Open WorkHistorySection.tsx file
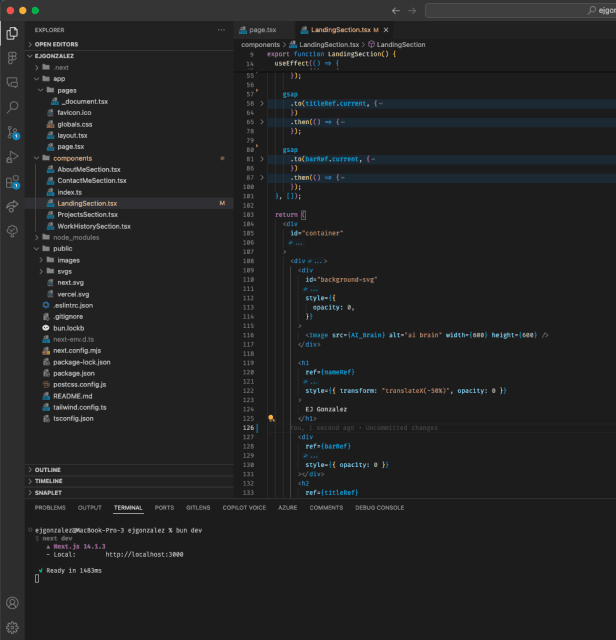The width and height of the screenshot is (616, 640). click(129, 226)
